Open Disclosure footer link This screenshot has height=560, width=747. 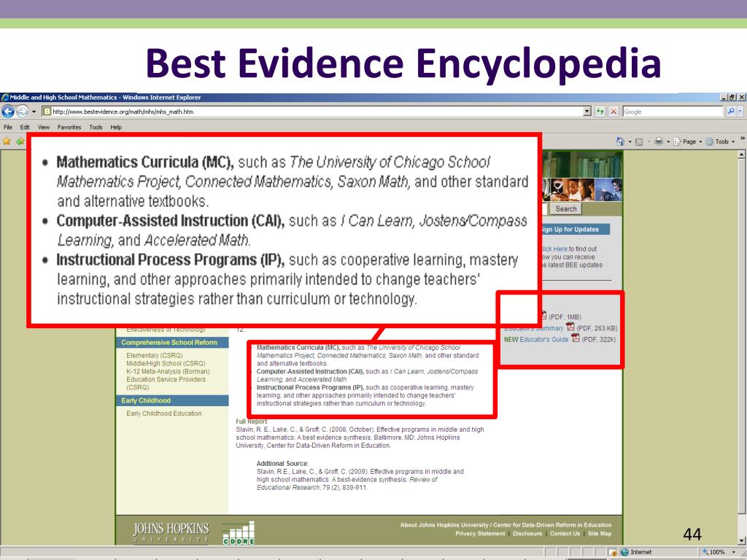[x=527, y=533]
